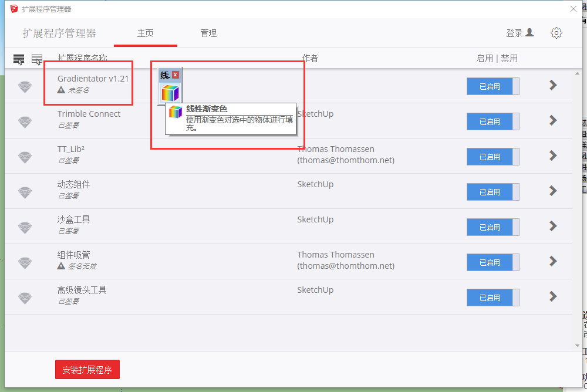Select all extensions list icon
Viewport: 587px width, 392px height.
click(19, 59)
